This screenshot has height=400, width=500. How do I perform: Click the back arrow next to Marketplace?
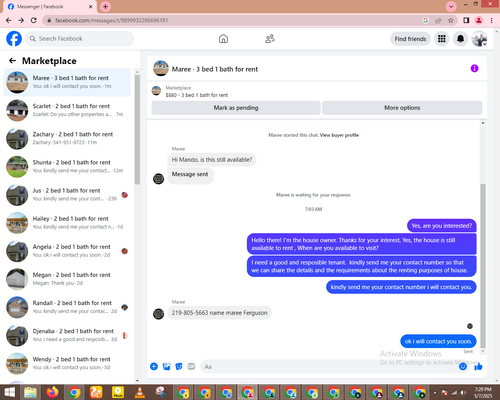click(x=12, y=61)
